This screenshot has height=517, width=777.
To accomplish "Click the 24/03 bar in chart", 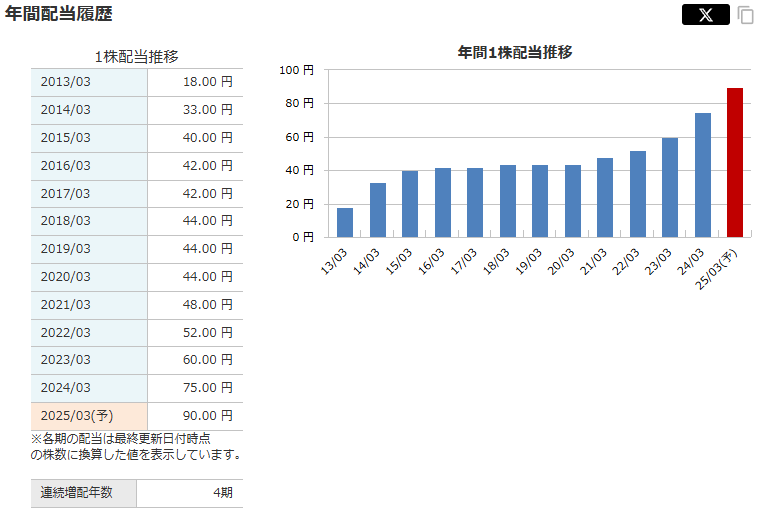I will click(702, 175).
